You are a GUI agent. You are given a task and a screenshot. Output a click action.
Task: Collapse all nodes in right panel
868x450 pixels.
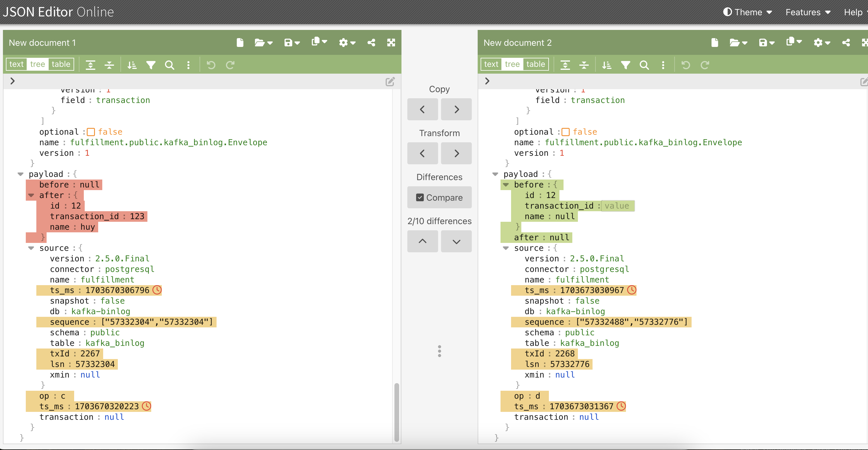point(584,65)
